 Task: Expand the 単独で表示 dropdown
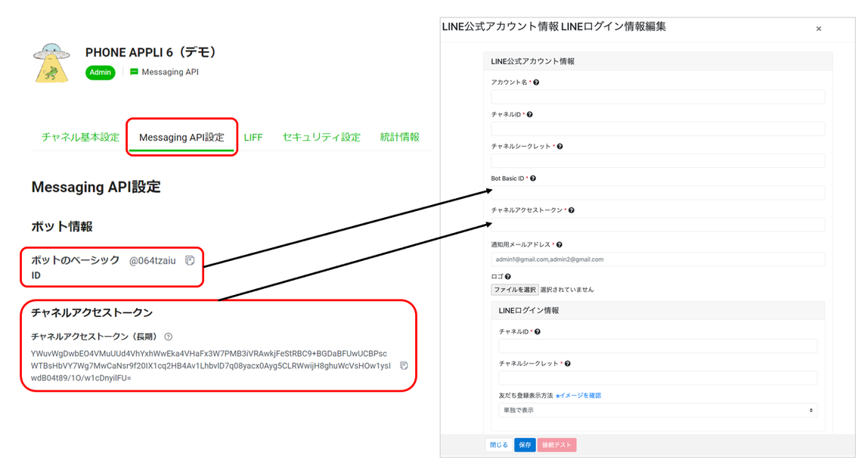coord(658,410)
